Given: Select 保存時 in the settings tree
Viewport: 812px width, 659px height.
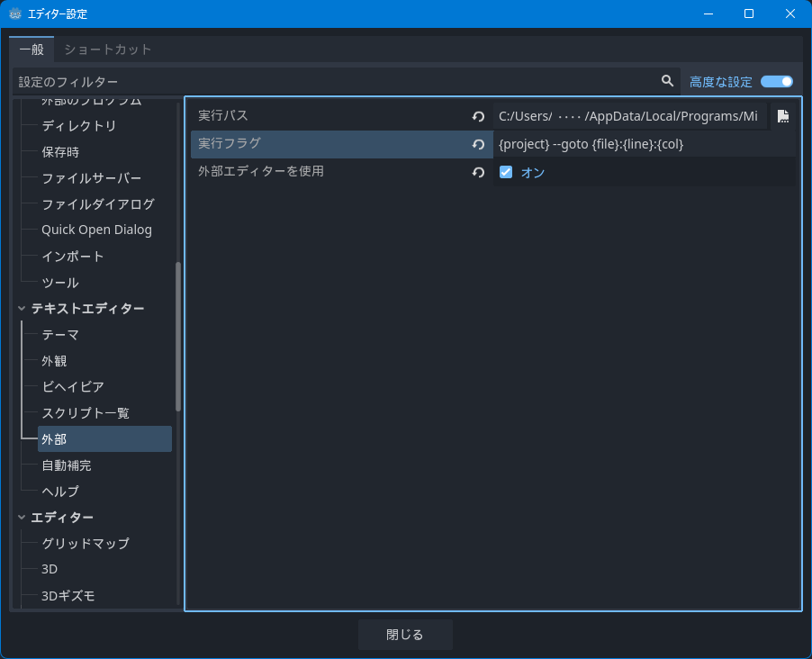Looking at the screenshot, I should pyautogui.click(x=60, y=152).
